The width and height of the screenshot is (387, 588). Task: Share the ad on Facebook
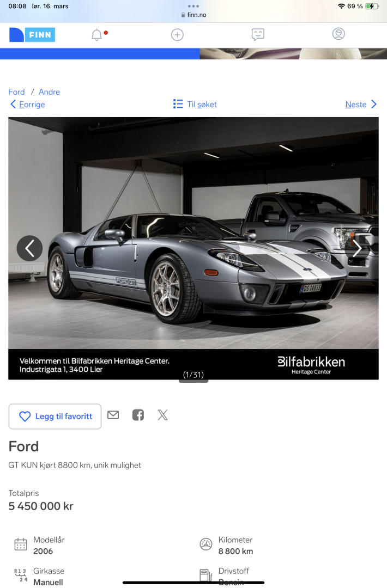pos(138,415)
